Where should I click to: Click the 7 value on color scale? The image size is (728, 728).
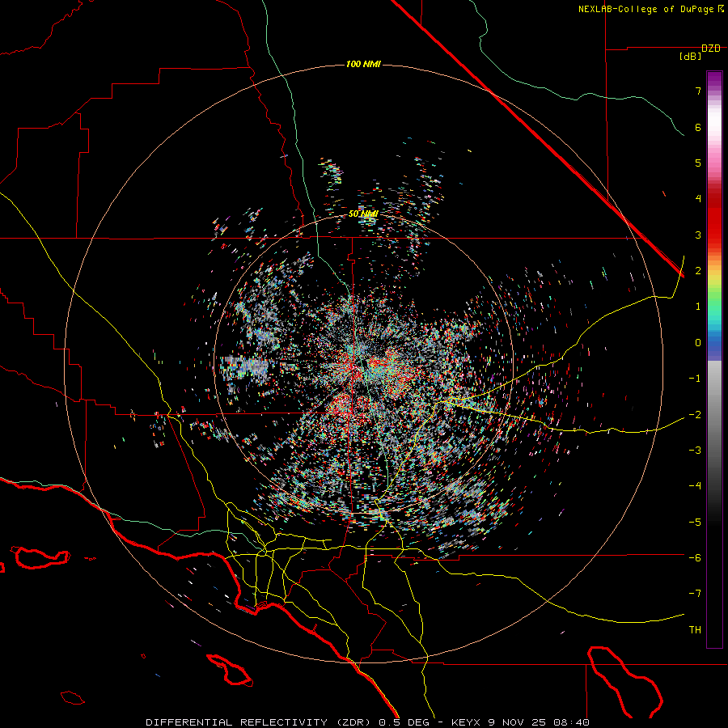tap(698, 91)
